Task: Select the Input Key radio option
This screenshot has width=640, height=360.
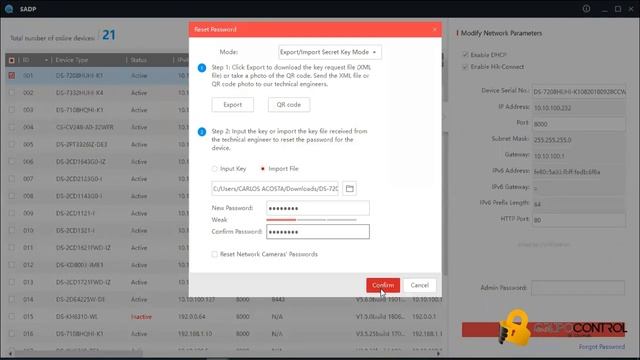Action: coord(214,169)
